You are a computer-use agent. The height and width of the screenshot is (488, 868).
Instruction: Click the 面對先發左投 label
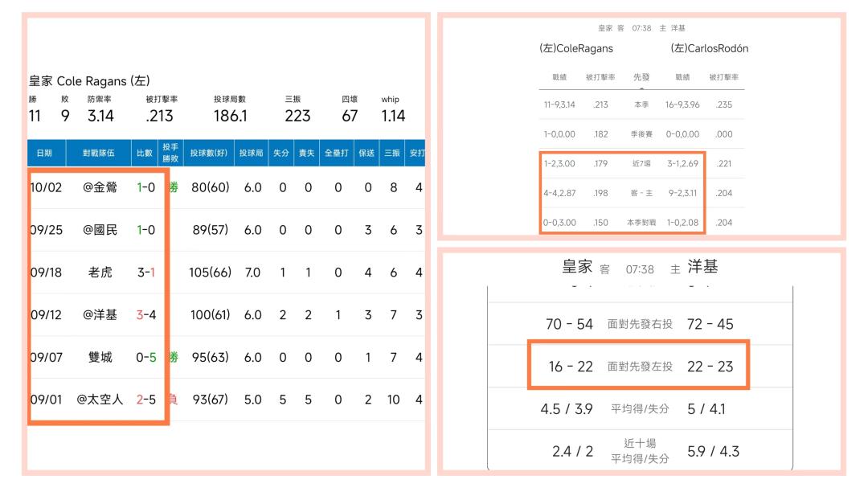(x=640, y=367)
